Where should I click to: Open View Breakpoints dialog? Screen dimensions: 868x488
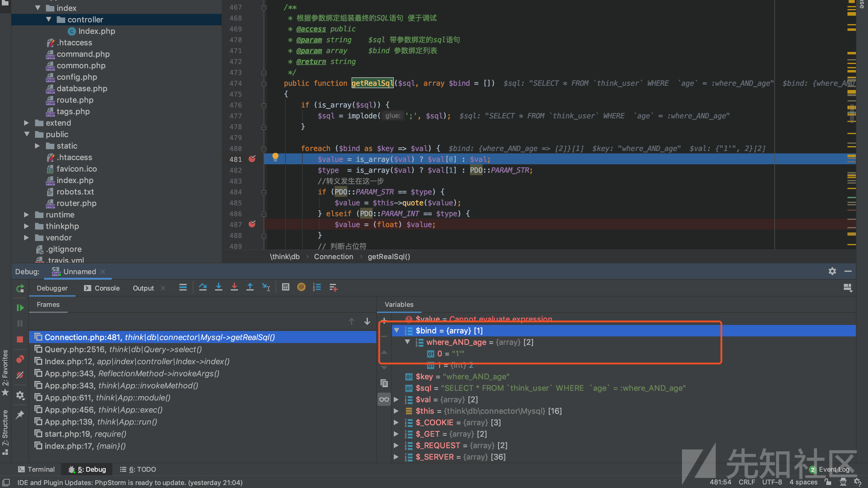20,359
